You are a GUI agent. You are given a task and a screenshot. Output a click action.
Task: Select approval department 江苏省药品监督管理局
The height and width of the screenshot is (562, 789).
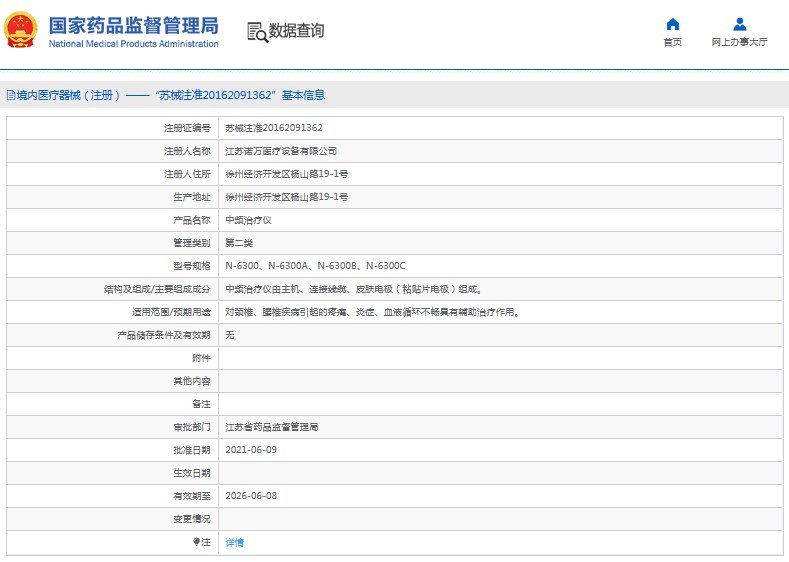[272, 427]
